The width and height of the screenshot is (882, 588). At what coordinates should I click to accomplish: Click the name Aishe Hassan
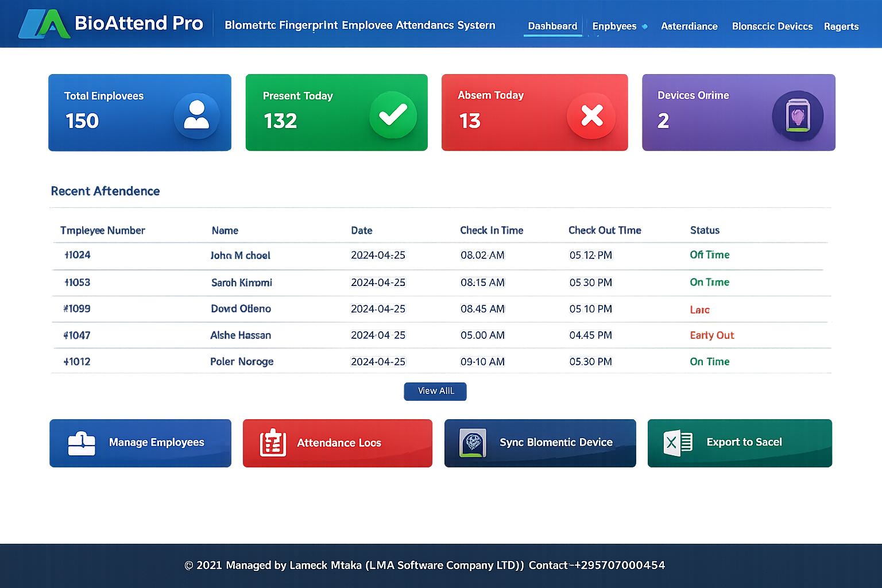coord(241,335)
